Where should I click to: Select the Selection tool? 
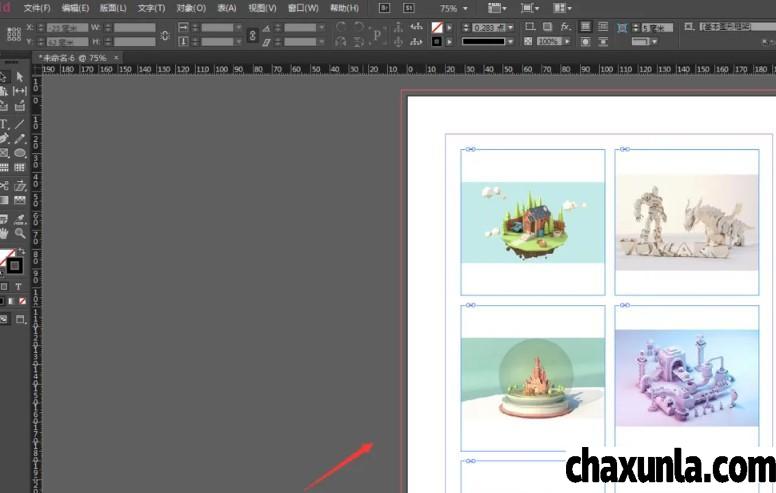(x=3, y=77)
